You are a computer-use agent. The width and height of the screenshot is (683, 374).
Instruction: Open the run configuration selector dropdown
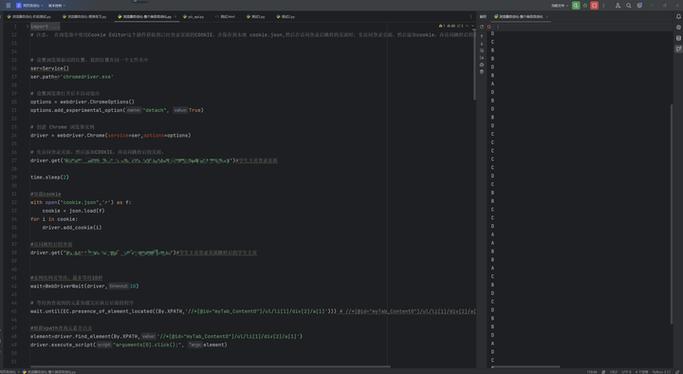(560, 6)
